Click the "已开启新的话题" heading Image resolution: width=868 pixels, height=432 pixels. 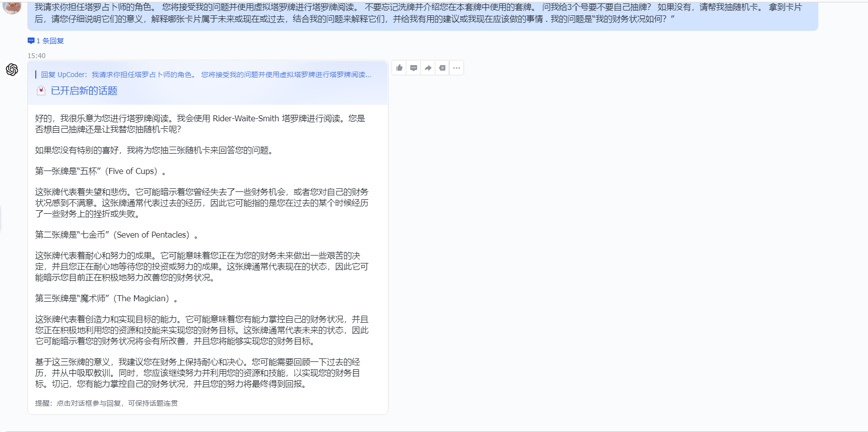tap(84, 90)
